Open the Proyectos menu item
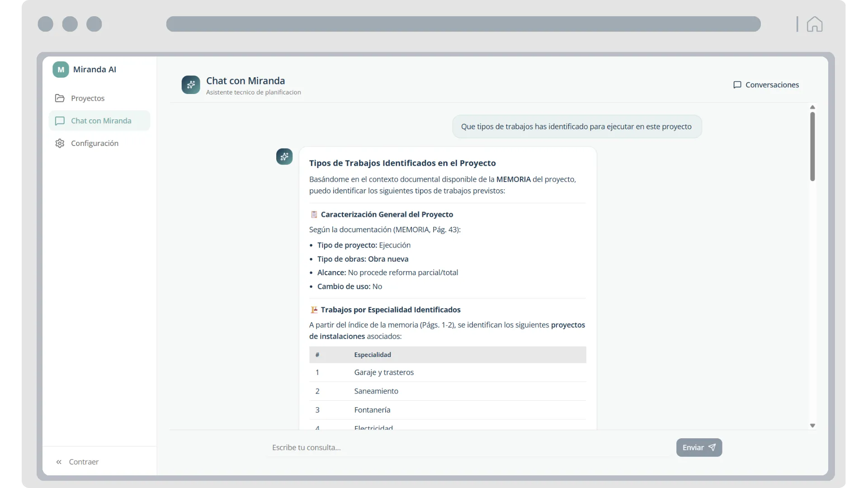Image resolution: width=868 pixels, height=488 pixels. tap(88, 98)
